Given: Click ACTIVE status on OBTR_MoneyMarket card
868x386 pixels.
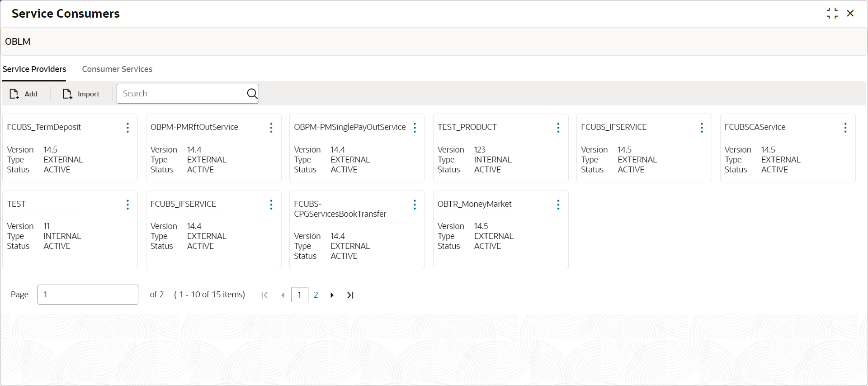Looking at the screenshot, I should pos(487,246).
